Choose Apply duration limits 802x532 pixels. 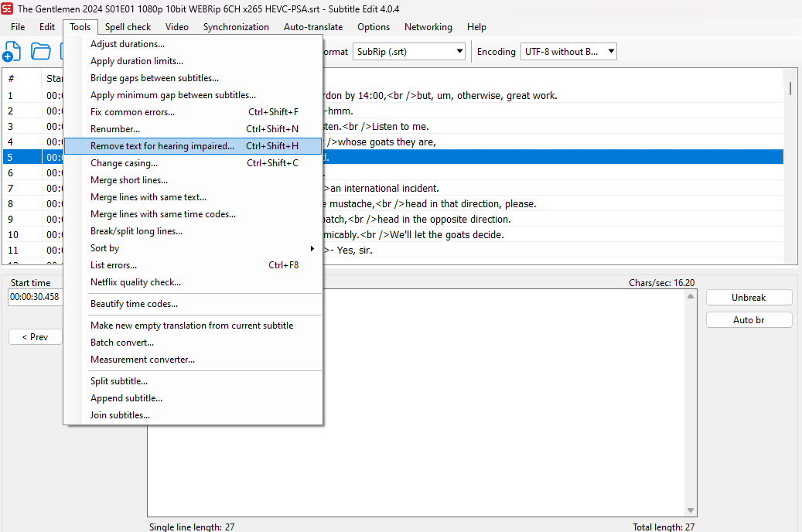pos(193,61)
